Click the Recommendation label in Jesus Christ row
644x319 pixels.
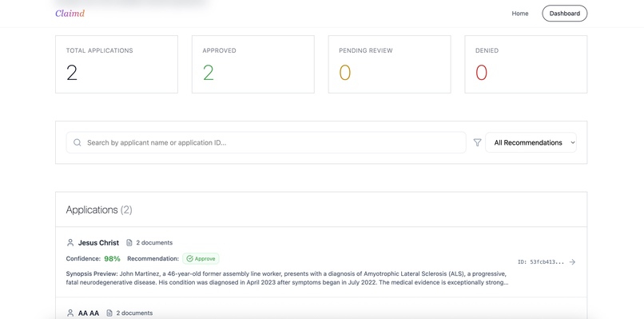tap(153, 258)
